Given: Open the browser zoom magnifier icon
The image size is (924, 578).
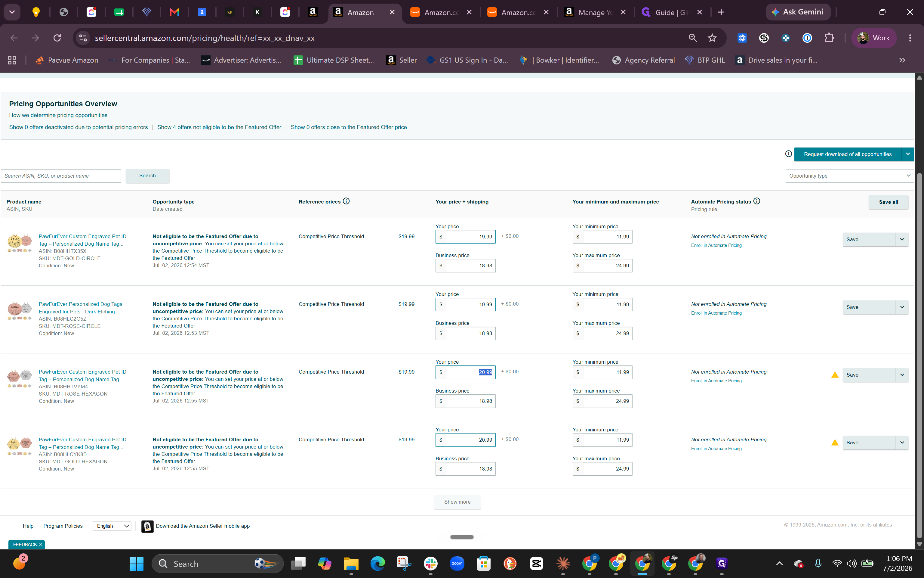Looking at the screenshot, I should pyautogui.click(x=693, y=38).
